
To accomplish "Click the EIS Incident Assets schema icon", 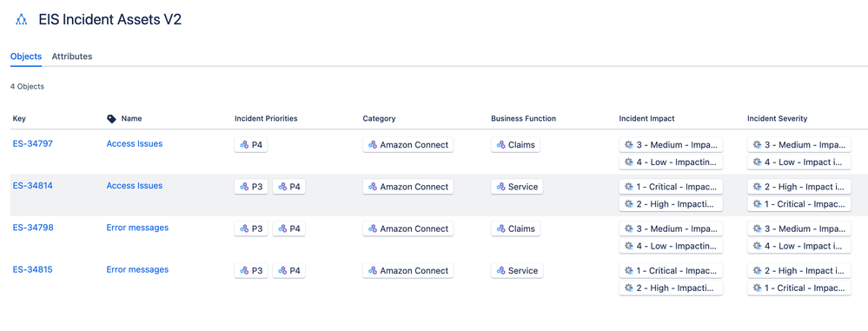I will tap(22, 20).
